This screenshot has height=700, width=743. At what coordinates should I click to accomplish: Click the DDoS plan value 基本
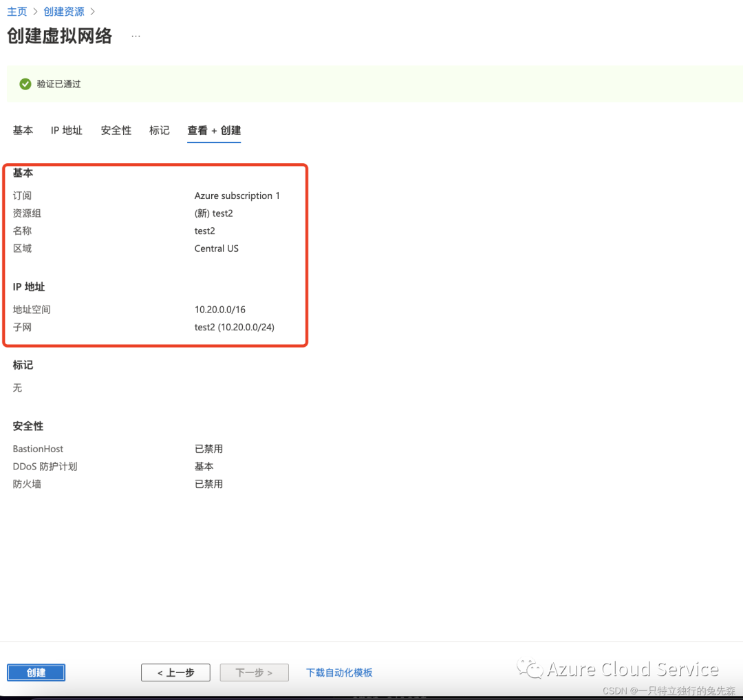tap(204, 467)
